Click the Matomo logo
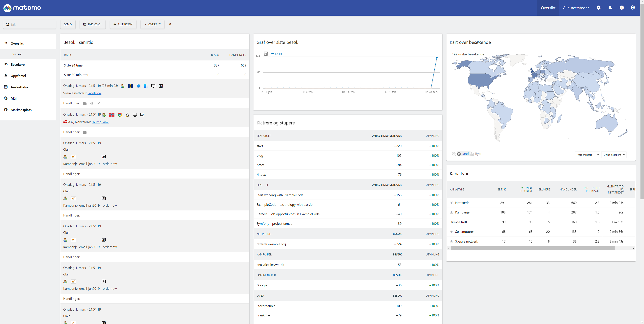 point(22,8)
